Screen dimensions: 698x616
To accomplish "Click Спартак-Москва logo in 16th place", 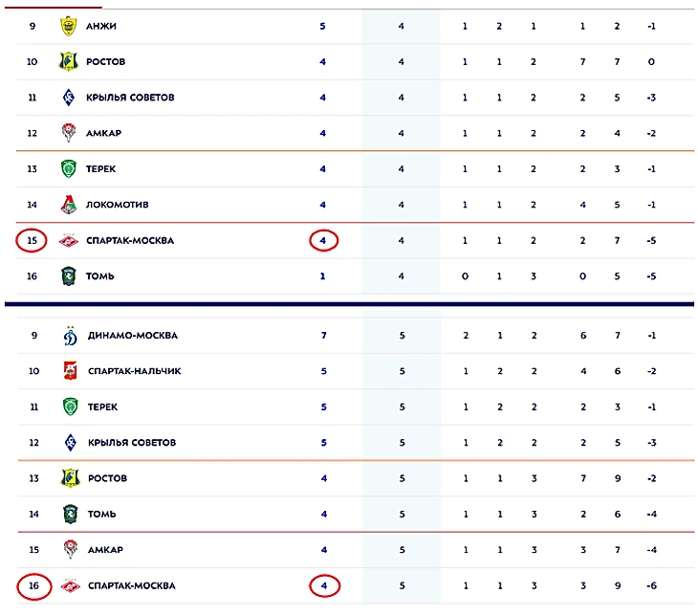I will (x=69, y=585).
